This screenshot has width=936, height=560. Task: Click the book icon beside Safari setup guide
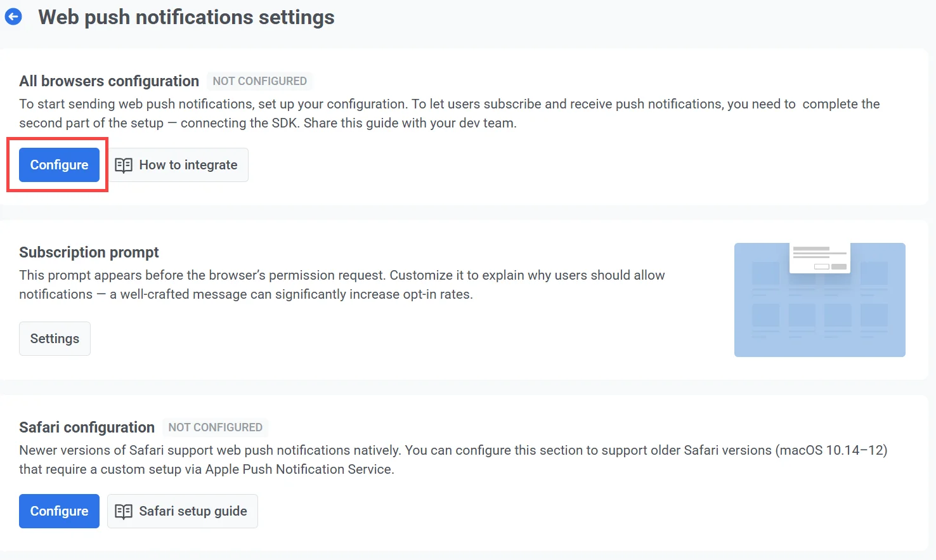point(123,511)
